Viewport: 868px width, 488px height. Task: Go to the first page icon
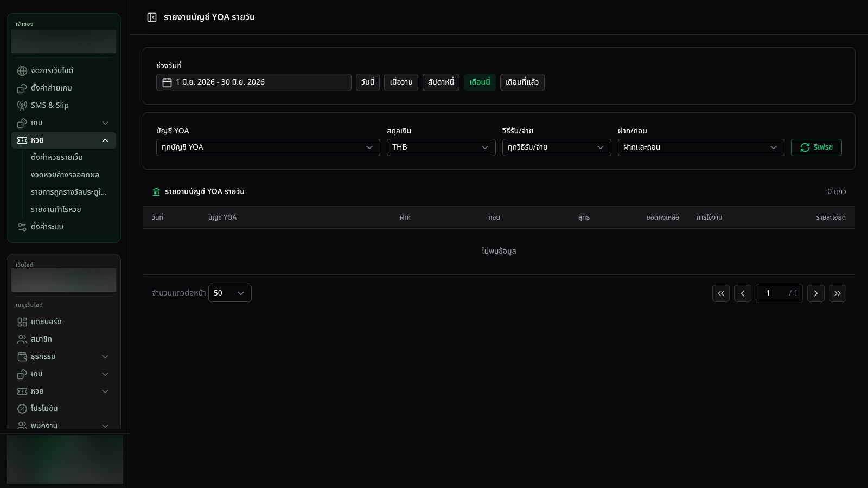click(721, 293)
